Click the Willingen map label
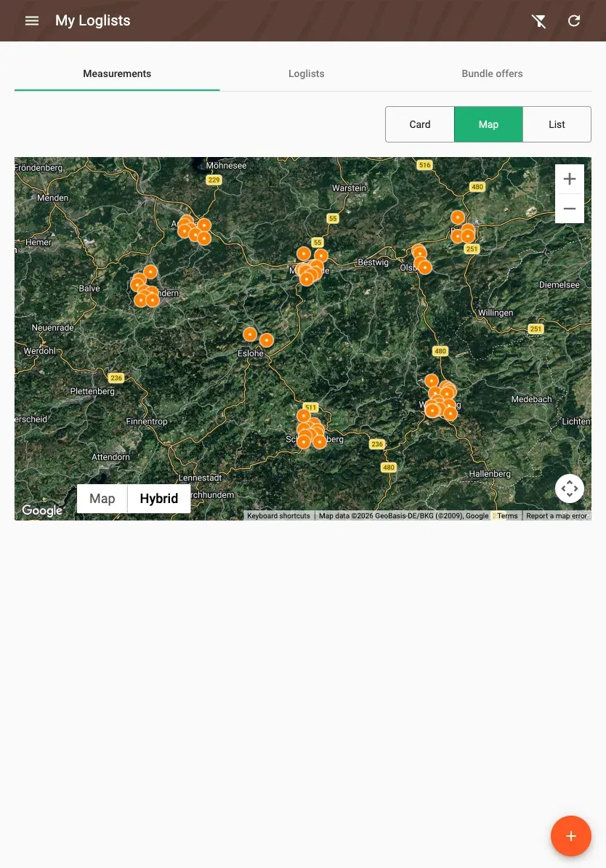The width and height of the screenshot is (606, 868). 496,313
